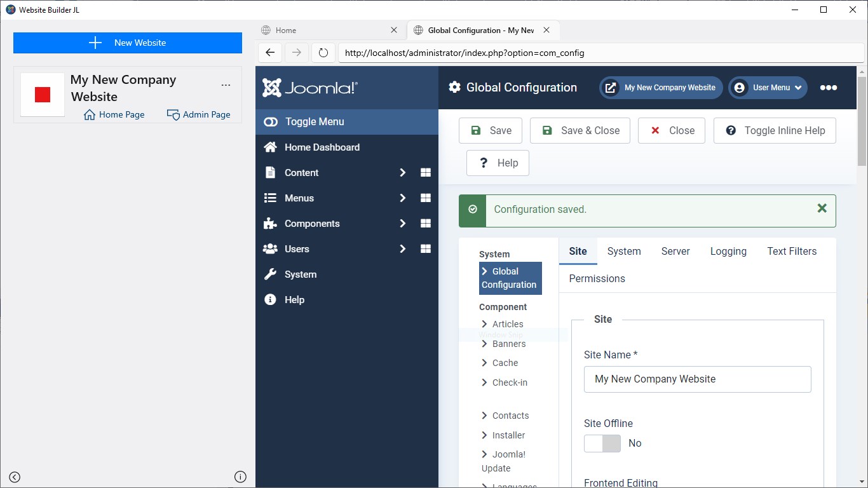Click Save & Close button
The image size is (868, 488).
click(x=580, y=130)
